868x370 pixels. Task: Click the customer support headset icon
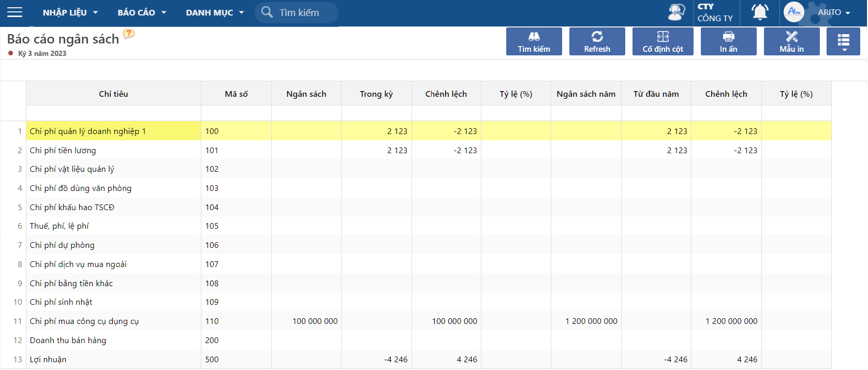pyautogui.click(x=676, y=12)
